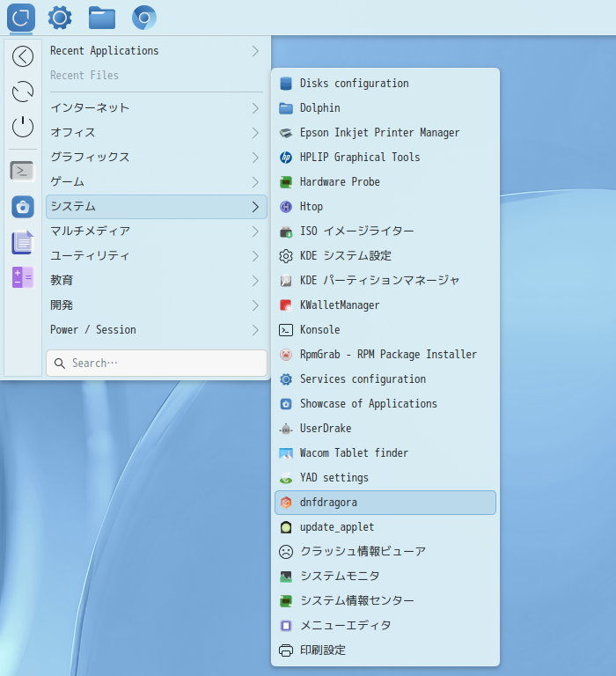Launch Services configuration entry
Viewport: 616px width, 676px height.
(385, 379)
